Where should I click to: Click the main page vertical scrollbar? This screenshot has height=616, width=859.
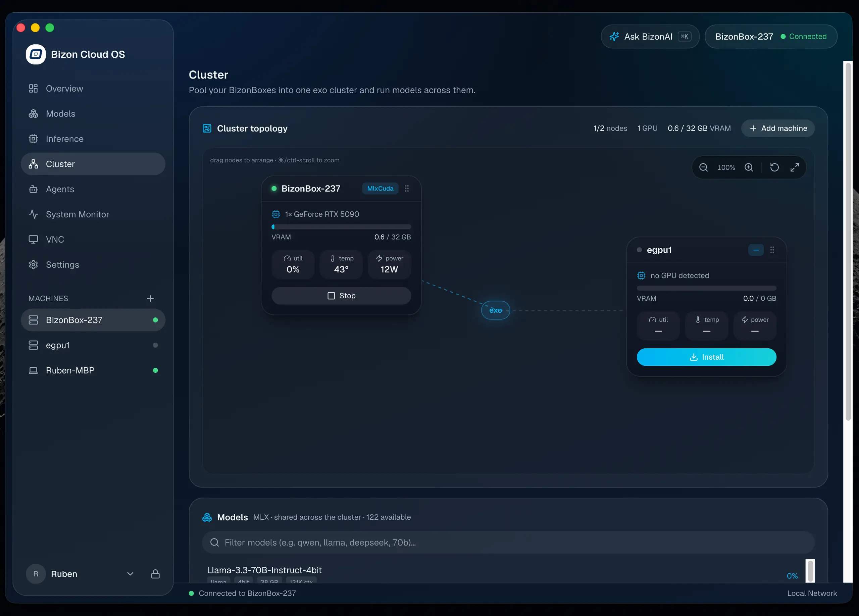pos(848,242)
